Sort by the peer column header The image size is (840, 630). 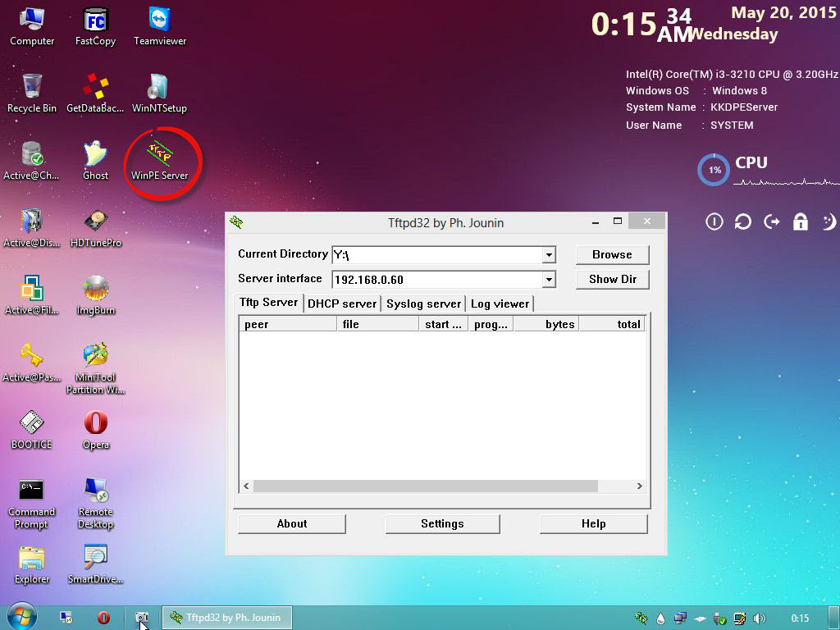click(x=288, y=324)
